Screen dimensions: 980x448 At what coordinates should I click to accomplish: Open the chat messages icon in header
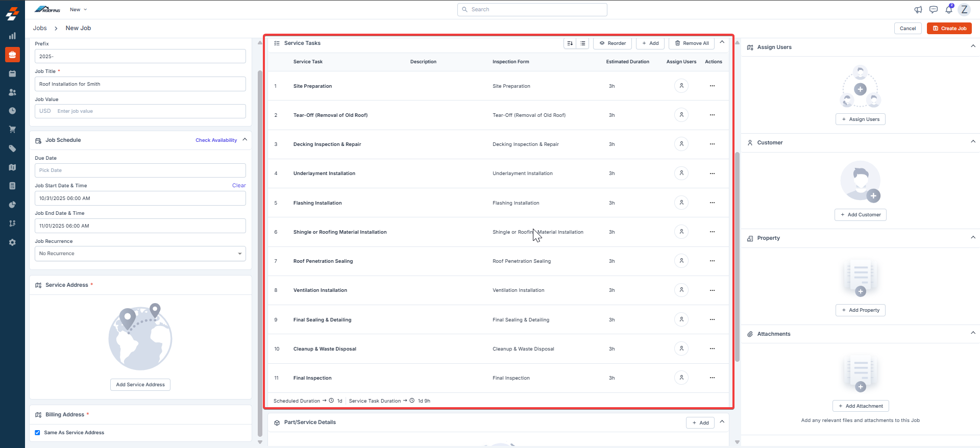point(934,10)
